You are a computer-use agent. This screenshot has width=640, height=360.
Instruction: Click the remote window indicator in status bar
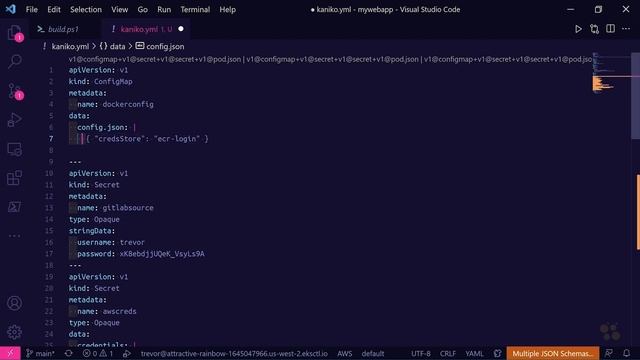point(10,353)
